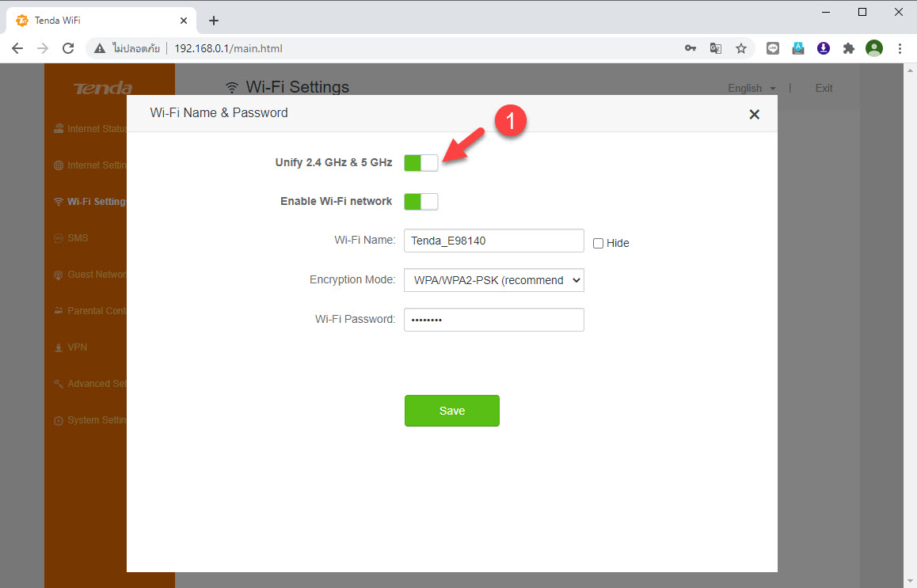Screen dimensions: 917x588
Task: Click the browser forward arrow
Action: coord(43,48)
